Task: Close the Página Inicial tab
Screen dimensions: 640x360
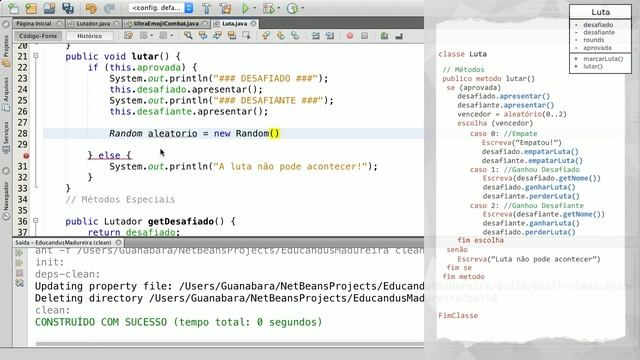Action: (59, 24)
